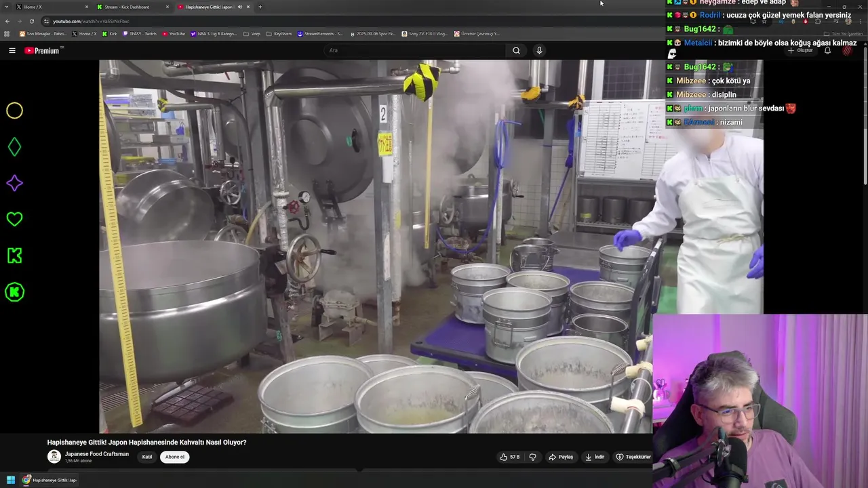The image size is (868, 488).
Task: Open Sony ZV-E10 II Vlog bookmark
Action: coord(425,34)
